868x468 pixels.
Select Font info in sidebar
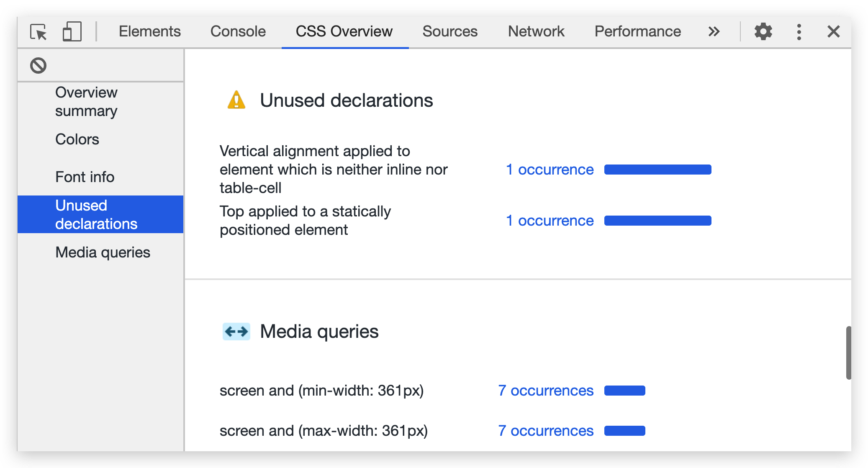[x=85, y=177]
